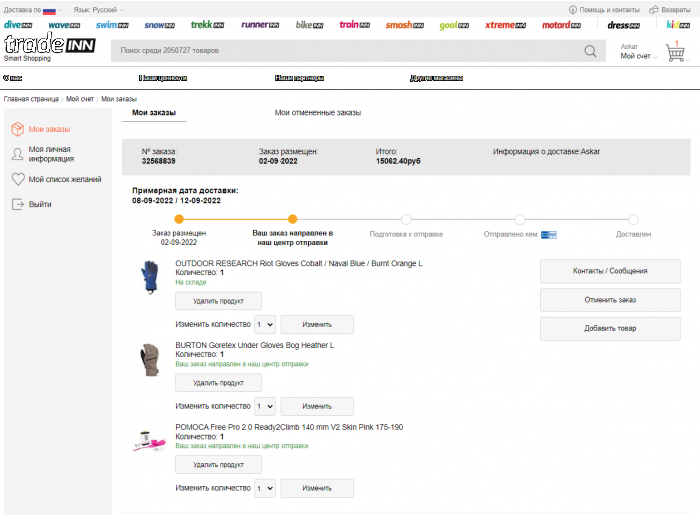Open Pomoca skin product thumbnail
The image size is (700, 515).
coord(150,441)
